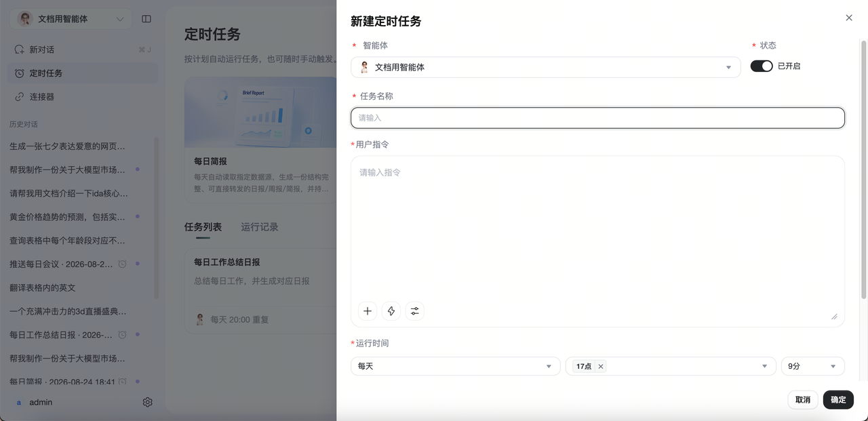Click the agent avatar in the sidebar header
The width and height of the screenshot is (868, 421).
(x=25, y=19)
